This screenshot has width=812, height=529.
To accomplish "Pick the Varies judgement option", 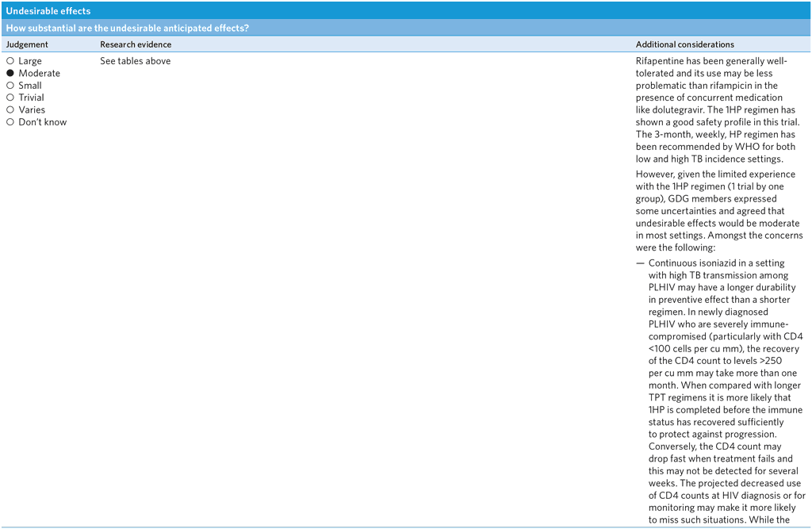I will [x=10, y=110].
